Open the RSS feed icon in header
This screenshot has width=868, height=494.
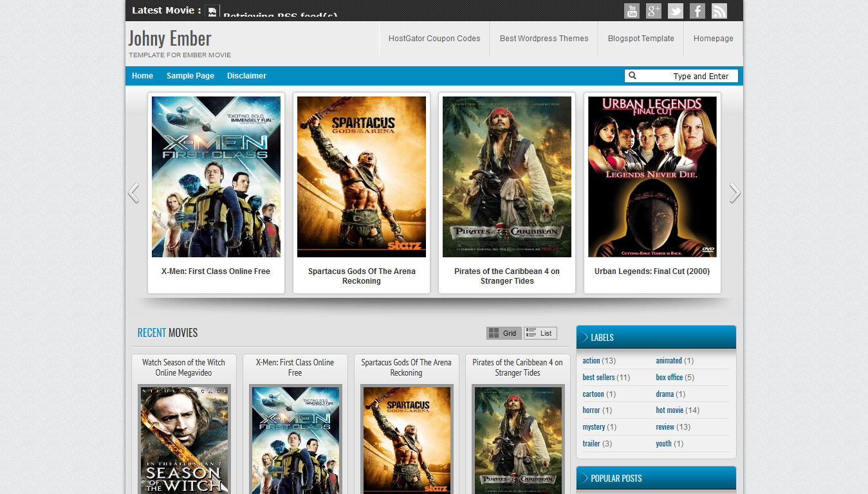click(719, 11)
